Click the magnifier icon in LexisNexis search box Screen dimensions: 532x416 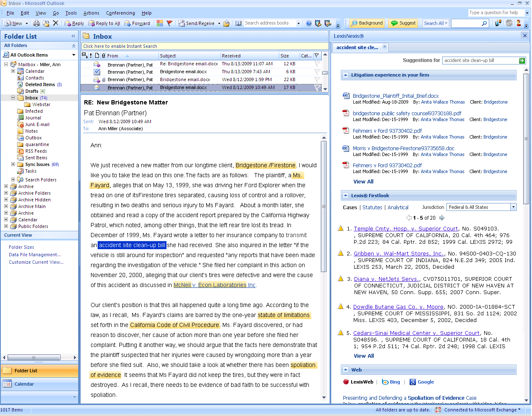coord(484,23)
